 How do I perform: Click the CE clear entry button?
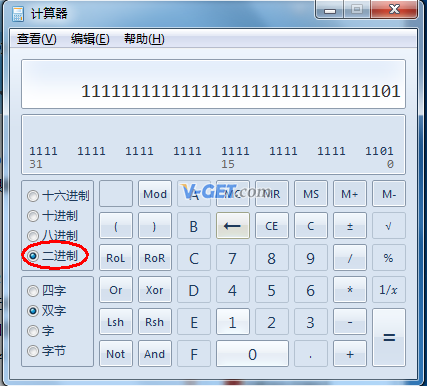(x=272, y=226)
